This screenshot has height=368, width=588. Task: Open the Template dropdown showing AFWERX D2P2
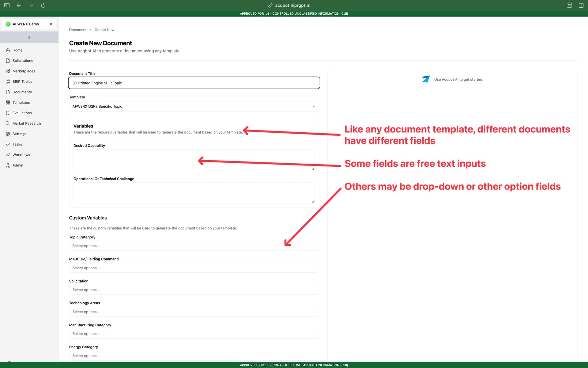tap(194, 106)
